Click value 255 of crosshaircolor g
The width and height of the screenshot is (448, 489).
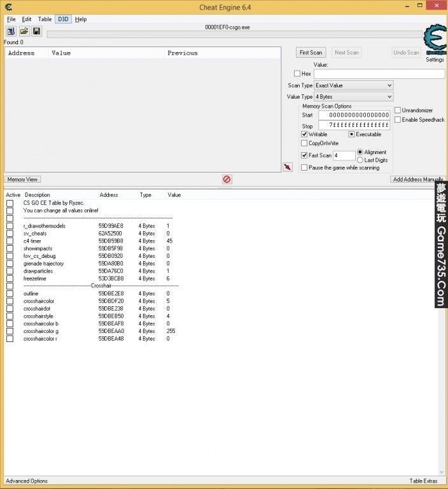pyautogui.click(x=171, y=331)
